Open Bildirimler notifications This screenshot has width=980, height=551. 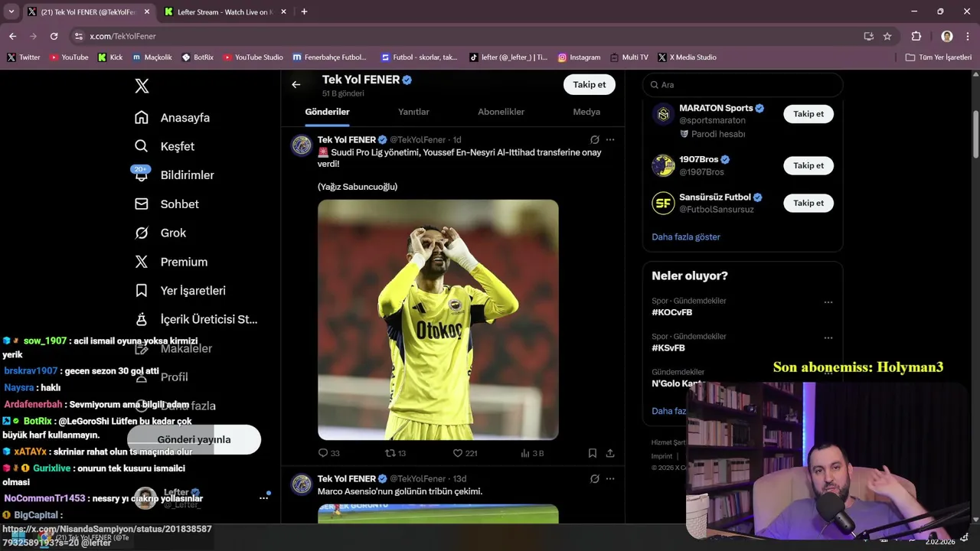(x=175, y=175)
